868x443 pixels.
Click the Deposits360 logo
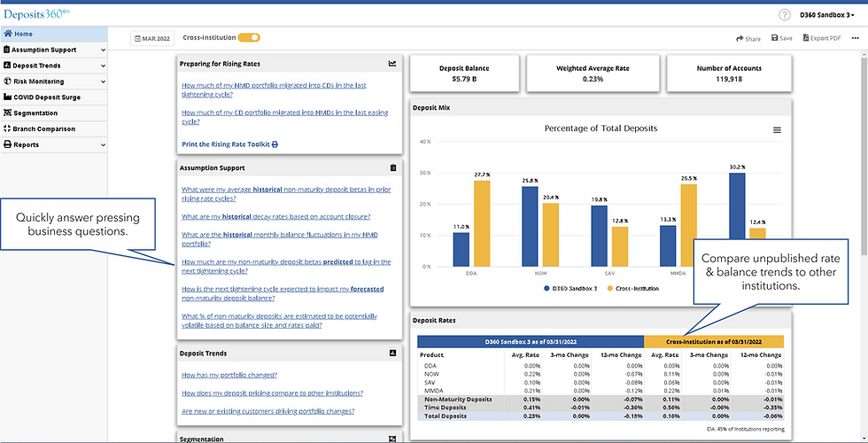coord(36,13)
